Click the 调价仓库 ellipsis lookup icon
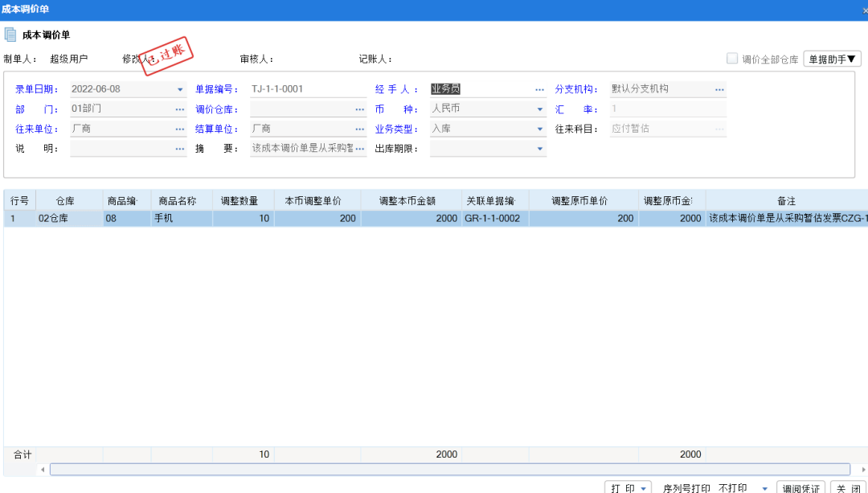Viewport: 868px width, 493px height. tap(359, 108)
